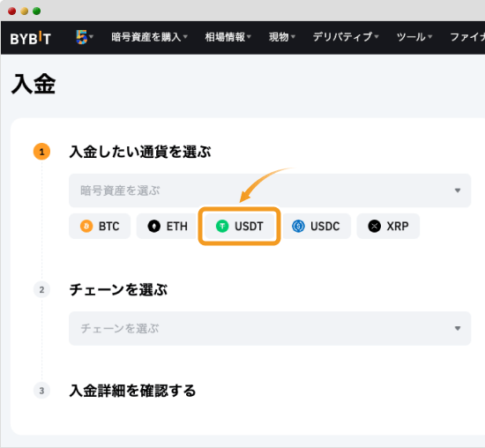Open the 5th anniversary icon menu

pyautogui.click(x=85, y=37)
